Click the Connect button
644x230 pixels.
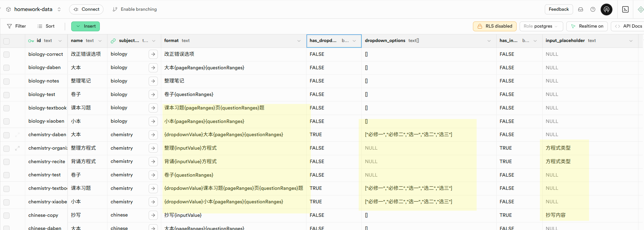click(x=86, y=10)
